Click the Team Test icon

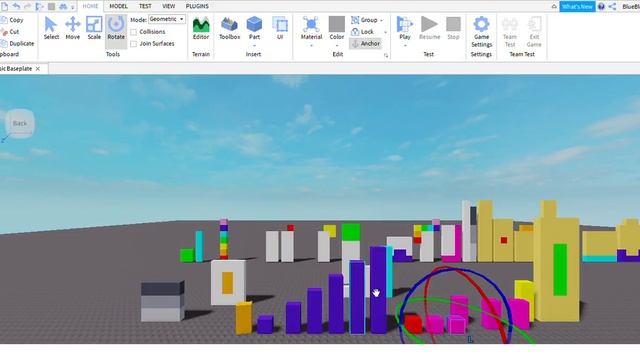pos(510,24)
